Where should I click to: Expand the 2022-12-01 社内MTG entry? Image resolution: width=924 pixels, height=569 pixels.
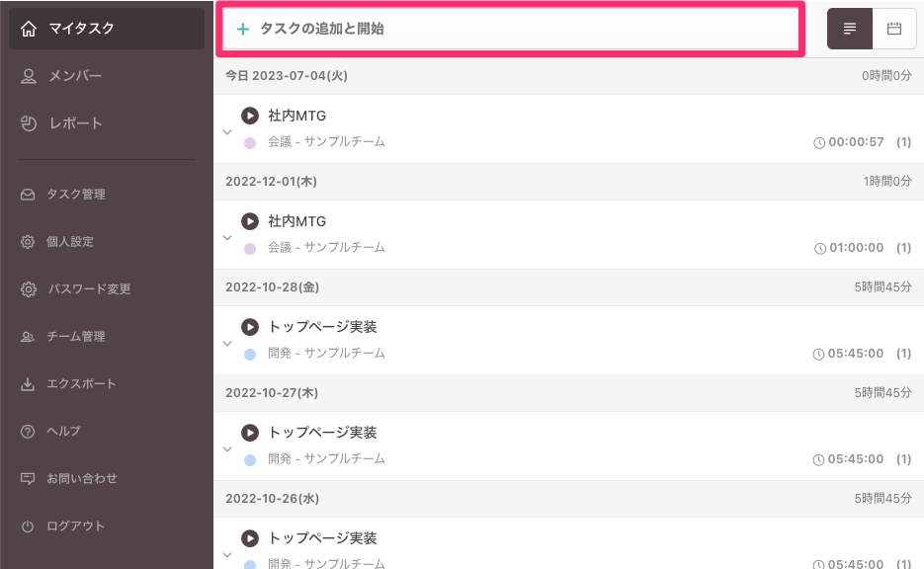[227, 237]
